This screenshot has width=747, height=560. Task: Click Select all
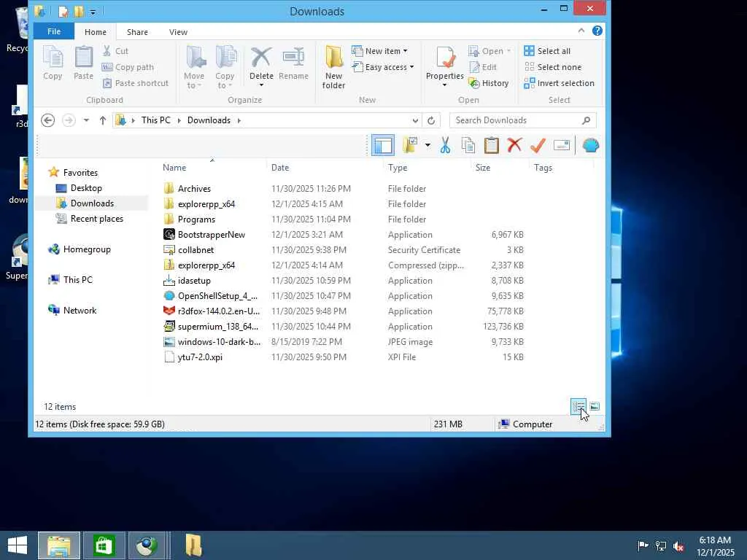(x=547, y=51)
